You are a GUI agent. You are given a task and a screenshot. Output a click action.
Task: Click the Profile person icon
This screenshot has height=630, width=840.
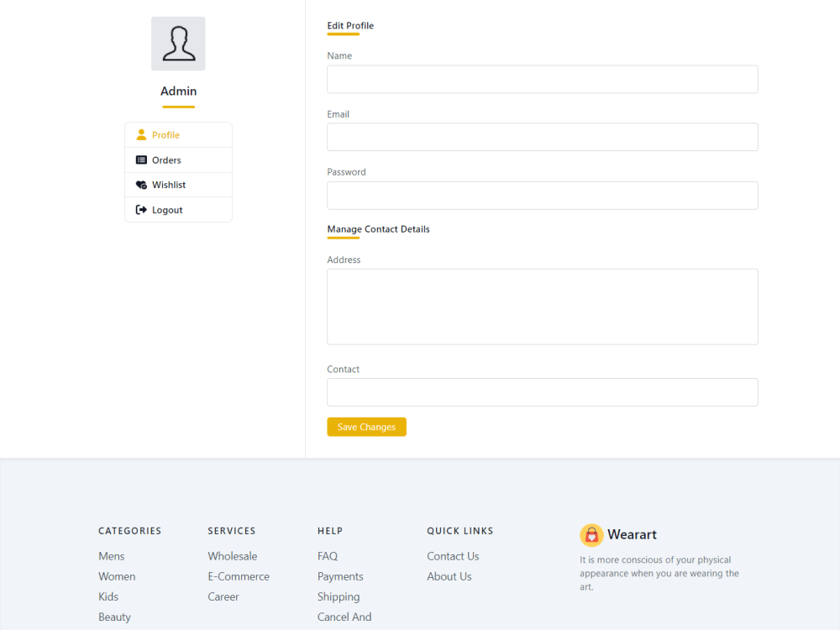(141, 135)
